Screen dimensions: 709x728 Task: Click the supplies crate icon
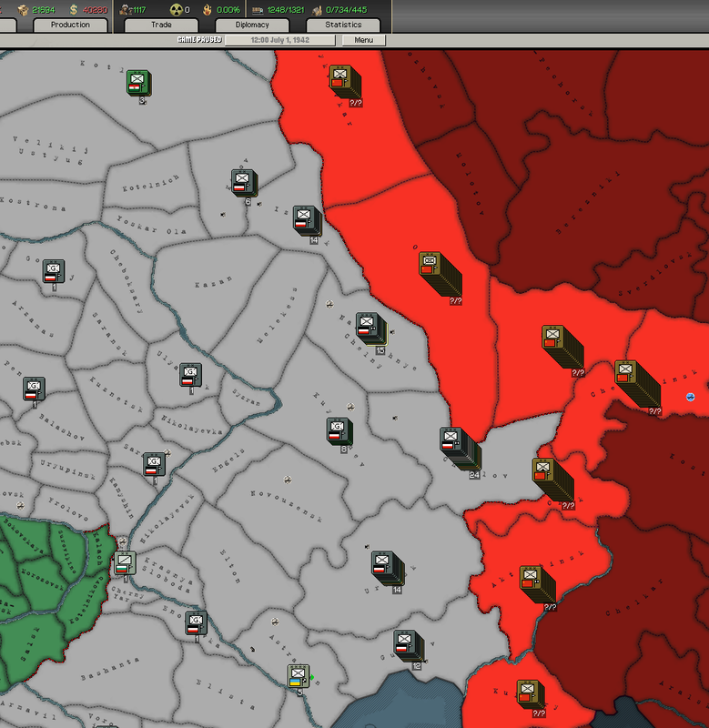(24, 9)
